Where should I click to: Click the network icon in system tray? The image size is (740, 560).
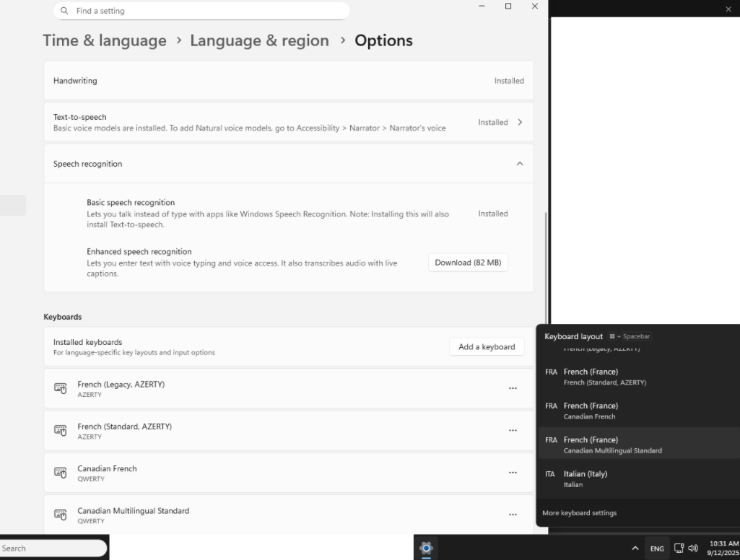(x=678, y=548)
